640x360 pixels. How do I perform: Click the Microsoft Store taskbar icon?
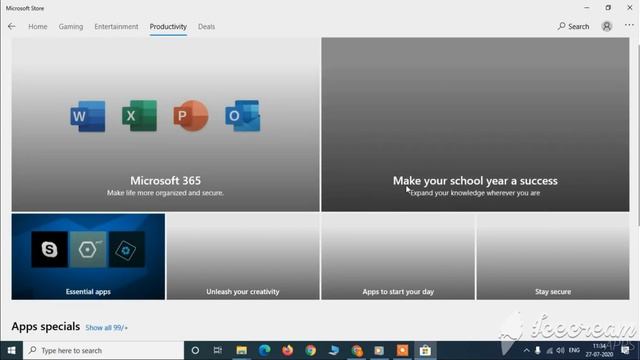pyautogui.click(x=425, y=351)
